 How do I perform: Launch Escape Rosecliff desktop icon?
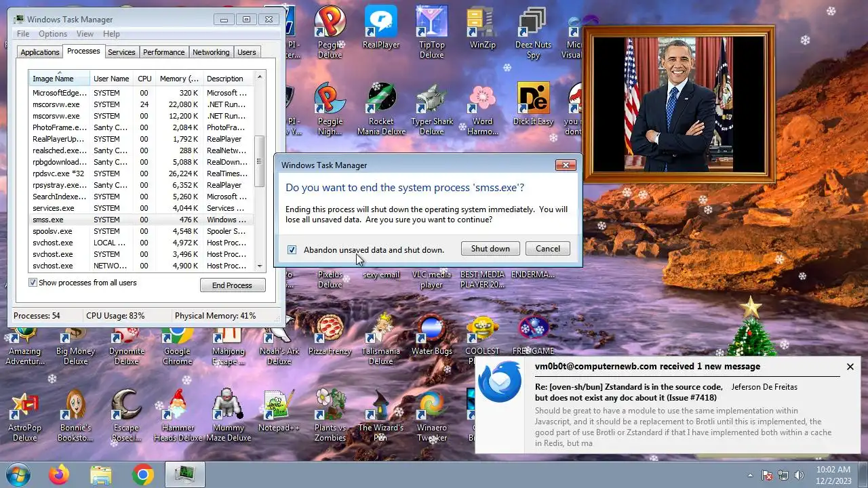coord(126,417)
